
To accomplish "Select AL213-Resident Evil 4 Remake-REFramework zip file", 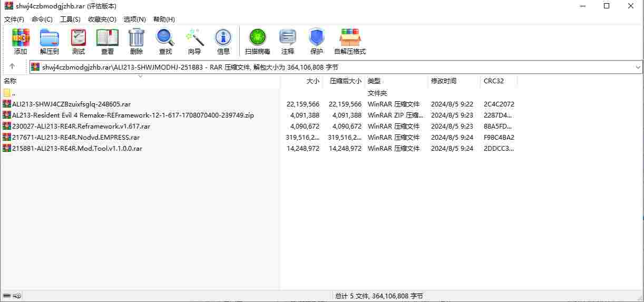I will (x=133, y=115).
